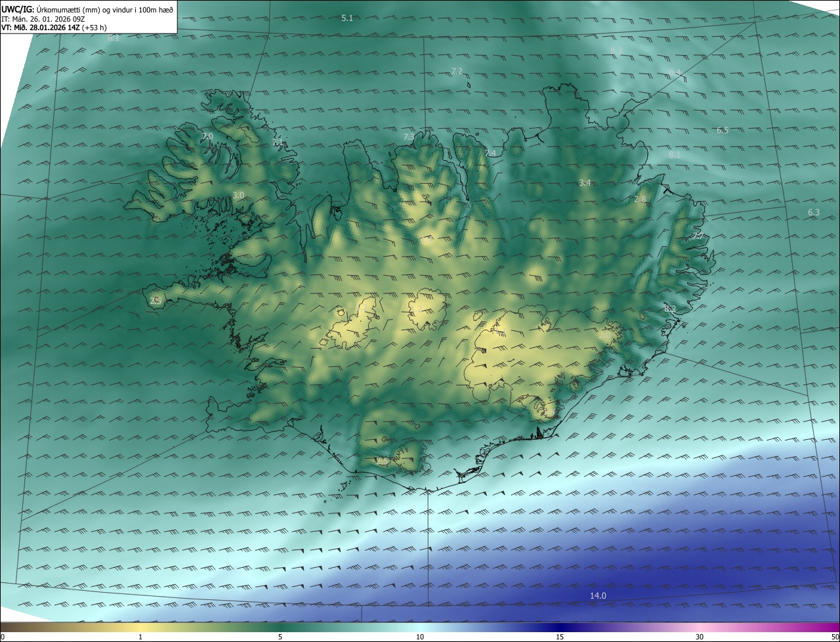The height and width of the screenshot is (642, 840).
Task: Click the 6.5 value label on the map
Action: pos(723,131)
